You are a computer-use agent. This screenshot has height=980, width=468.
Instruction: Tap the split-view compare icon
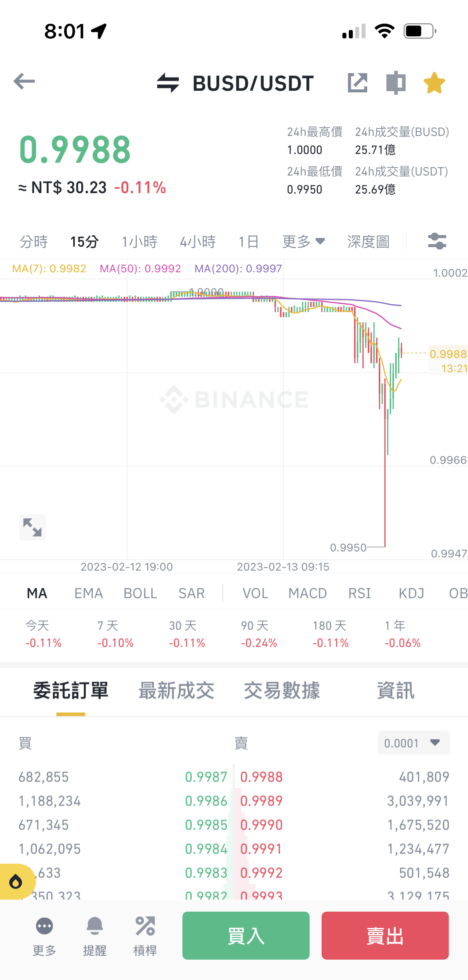point(396,83)
